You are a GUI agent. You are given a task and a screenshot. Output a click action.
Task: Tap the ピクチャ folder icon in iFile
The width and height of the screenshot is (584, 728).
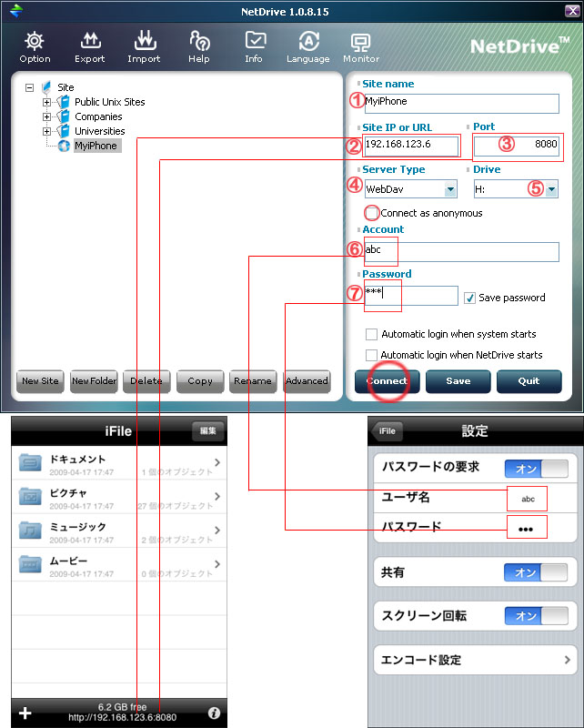click(30, 496)
